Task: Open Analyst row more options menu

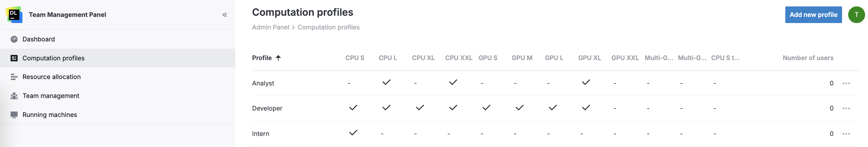Action: point(846,83)
